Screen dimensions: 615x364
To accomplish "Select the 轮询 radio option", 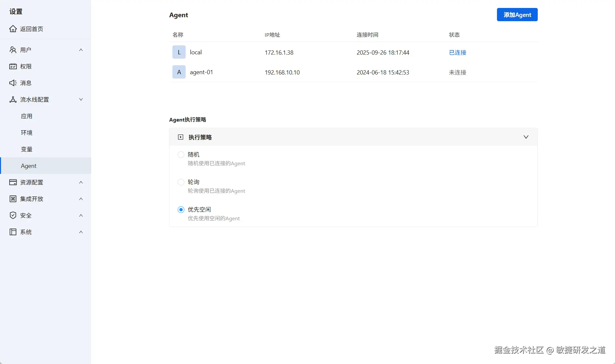I will [x=181, y=182].
